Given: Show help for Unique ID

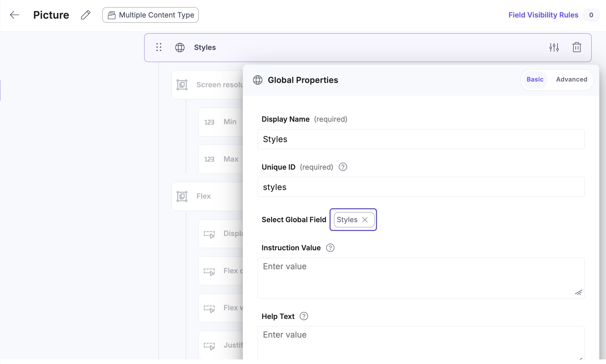Looking at the screenshot, I should pyautogui.click(x=343, y=167).
